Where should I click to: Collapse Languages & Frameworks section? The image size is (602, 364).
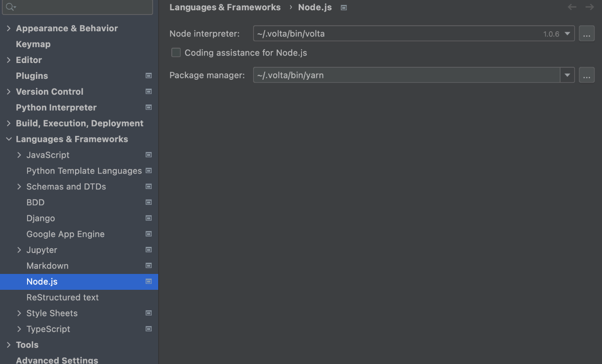pyautogui.click(x=8, y=139)
